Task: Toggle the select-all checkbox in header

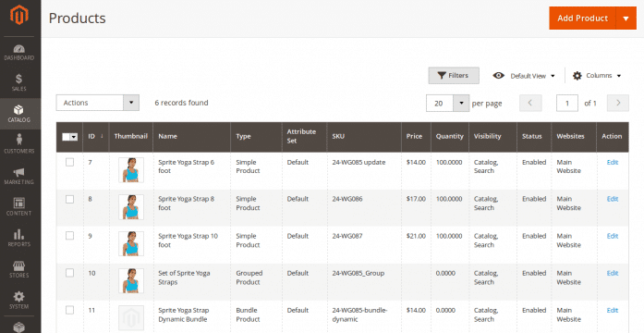Action: [x=67, y=137]
